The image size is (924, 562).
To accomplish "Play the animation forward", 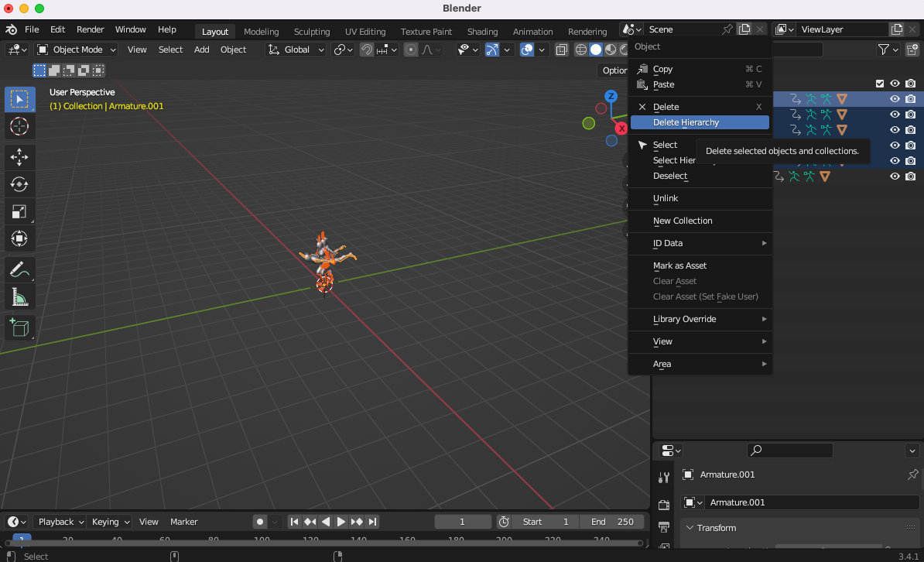I will pos(341,522).
